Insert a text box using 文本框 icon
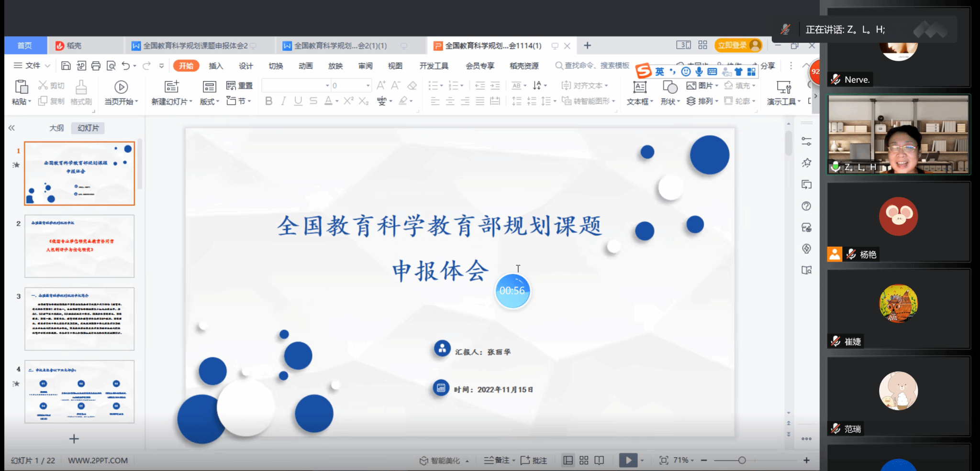The width and height of the screenshot is (980, 471). pyautogui.click(x=639, y=87)
